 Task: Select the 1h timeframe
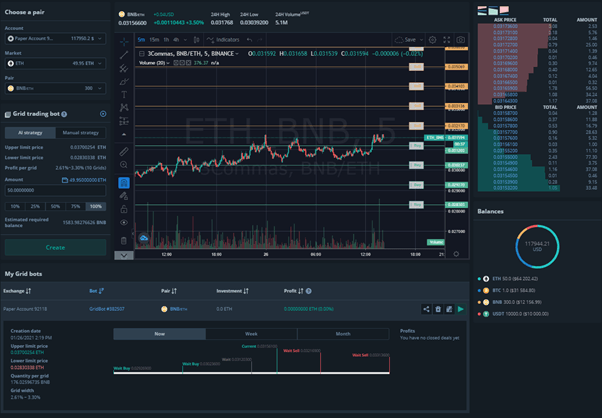(x=166, y=40)
